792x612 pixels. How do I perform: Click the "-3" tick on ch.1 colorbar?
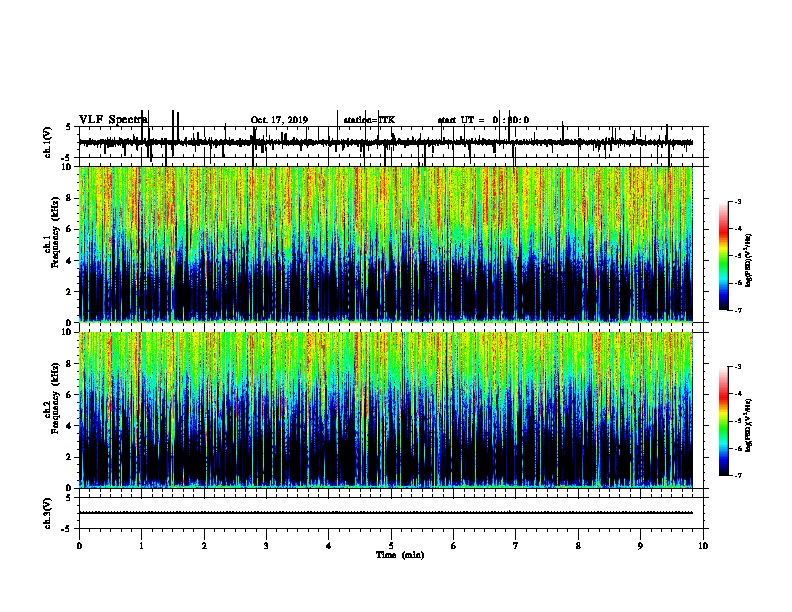[x=737, y=202]
